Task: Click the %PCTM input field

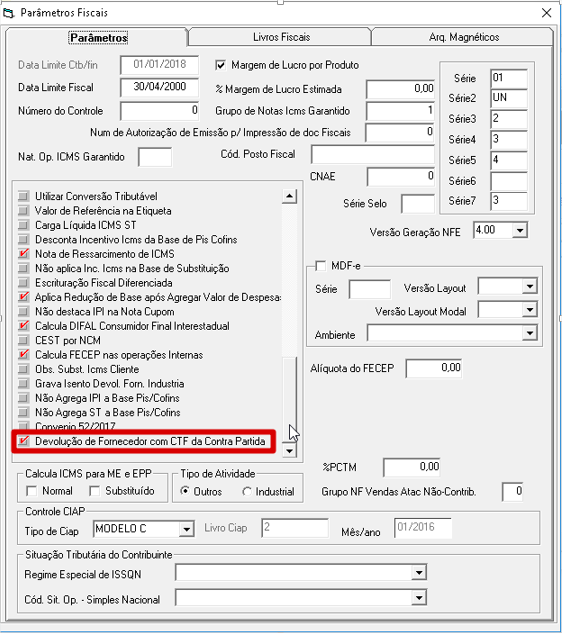Action: tap(412, 467)
